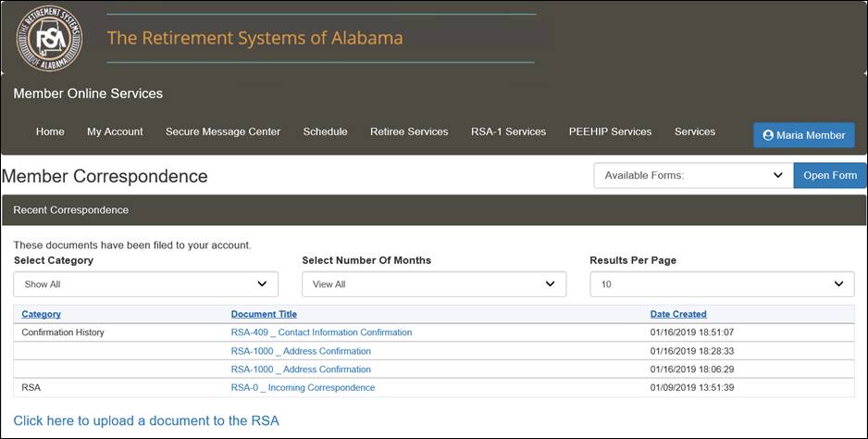The height and width of the screenshot is (439, 868).
Task: Go to the Home menu item
Action: pyautogui.click(x=50, y=132)
